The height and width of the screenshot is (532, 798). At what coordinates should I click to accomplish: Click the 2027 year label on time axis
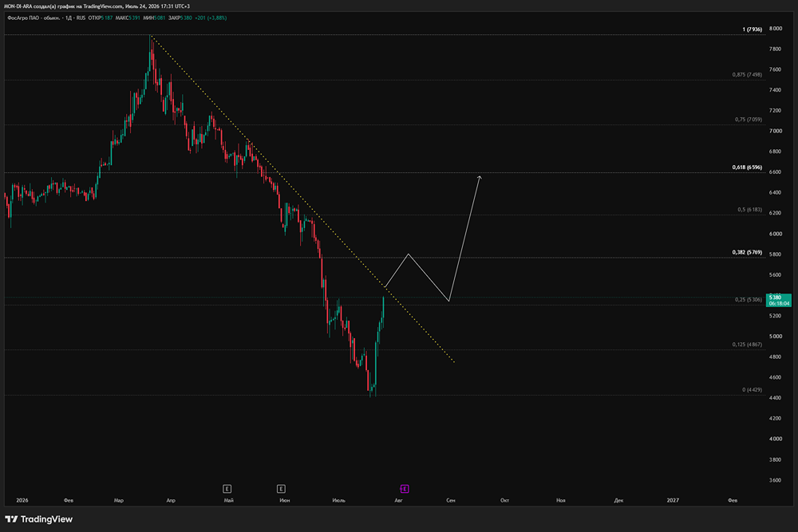(x=673, y=500)
